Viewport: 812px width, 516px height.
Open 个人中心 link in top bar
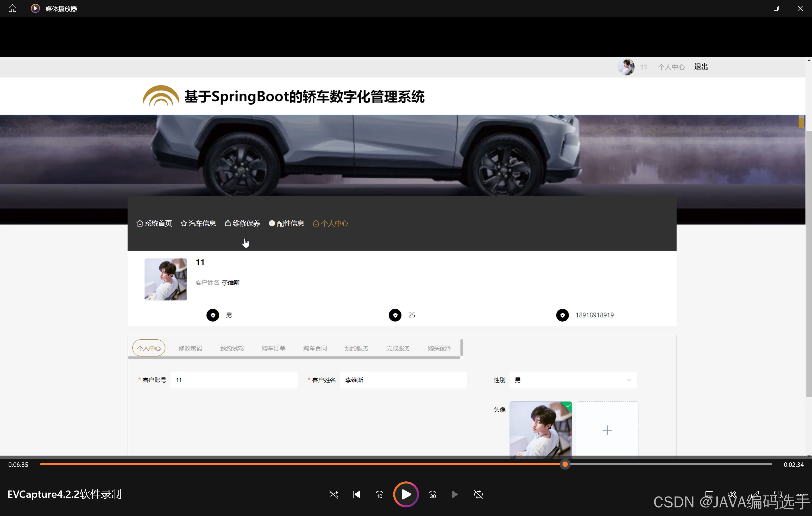pos(671,67)
